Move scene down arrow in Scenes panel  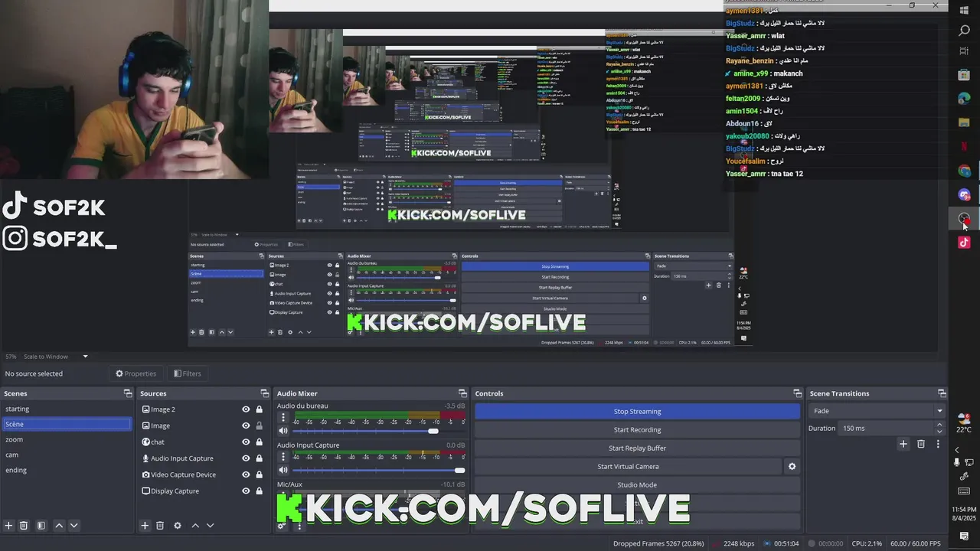pos(73,526)
